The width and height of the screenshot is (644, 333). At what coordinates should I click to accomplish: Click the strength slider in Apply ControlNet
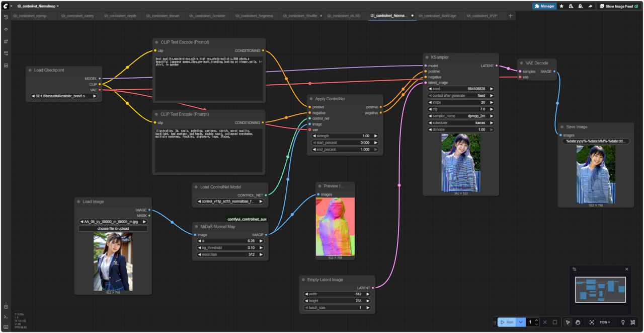tap(345, 136)
